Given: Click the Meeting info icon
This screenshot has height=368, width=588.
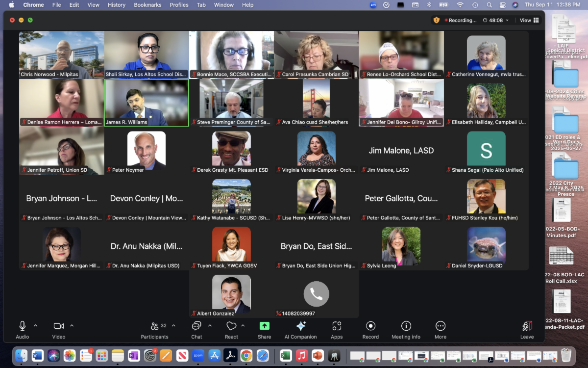Looking at the screenshot, I should point(406,326).
